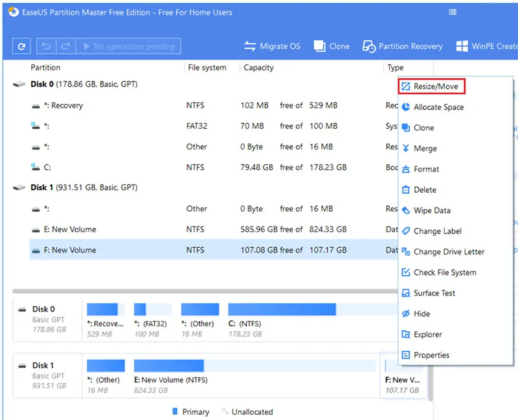Image resolution: width=518 pixels, height=420 pixels.
Task: Choose Change Drive Letter from the context menu
Action: [456, 252]
